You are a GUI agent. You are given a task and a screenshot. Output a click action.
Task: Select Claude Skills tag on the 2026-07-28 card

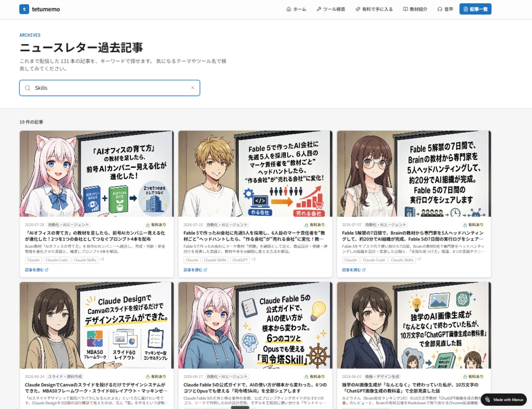coord(85,260)
